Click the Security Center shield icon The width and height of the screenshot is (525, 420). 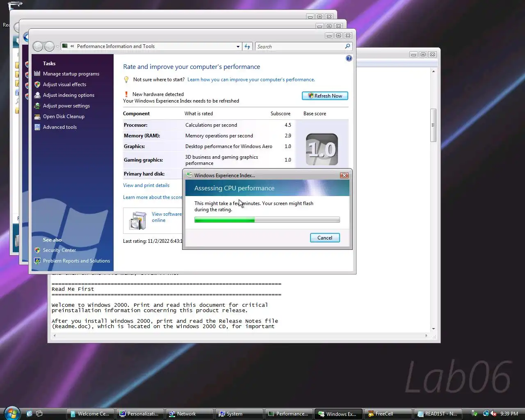[x=37, y=250]
